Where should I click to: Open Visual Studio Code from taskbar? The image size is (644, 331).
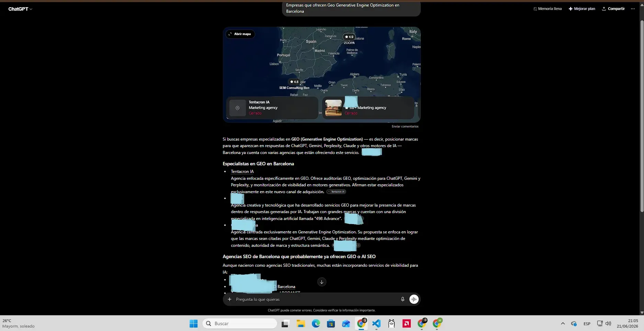pyautogui.click(x=376, y=323)
